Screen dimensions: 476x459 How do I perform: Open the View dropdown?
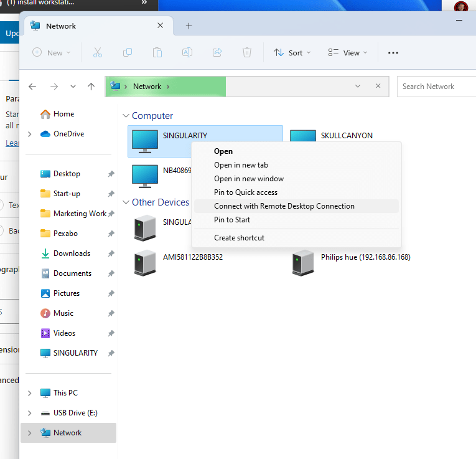click(x=348, y=52)
